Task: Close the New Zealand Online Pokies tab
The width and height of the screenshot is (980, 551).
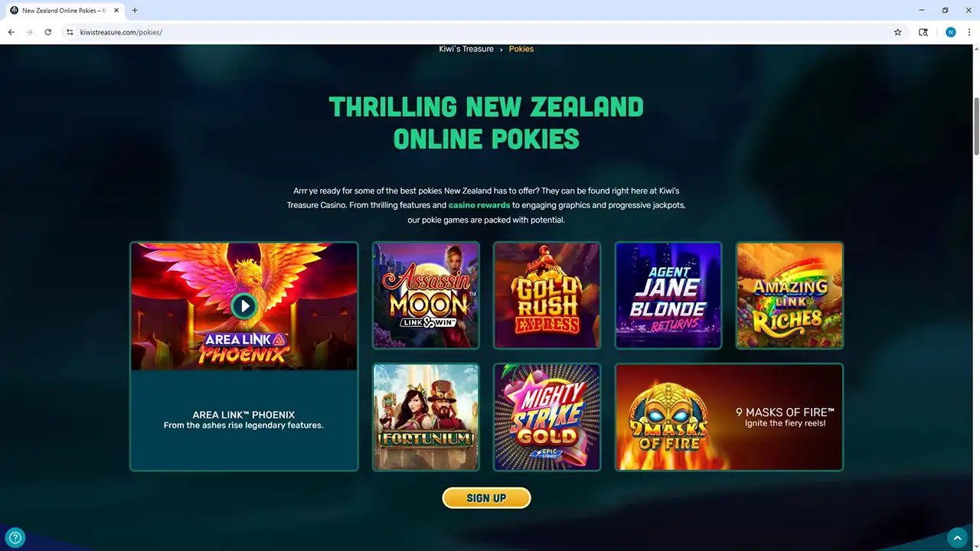Action: (116, 11)
